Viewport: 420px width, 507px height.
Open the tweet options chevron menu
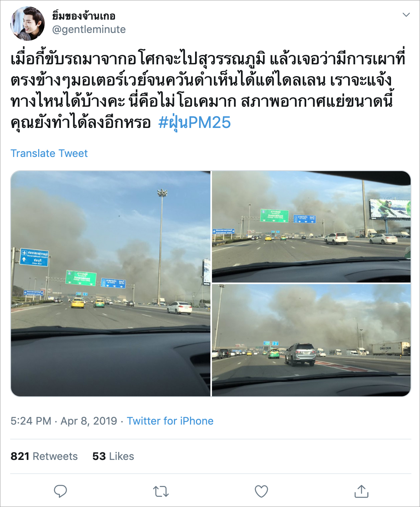(406, 15)
